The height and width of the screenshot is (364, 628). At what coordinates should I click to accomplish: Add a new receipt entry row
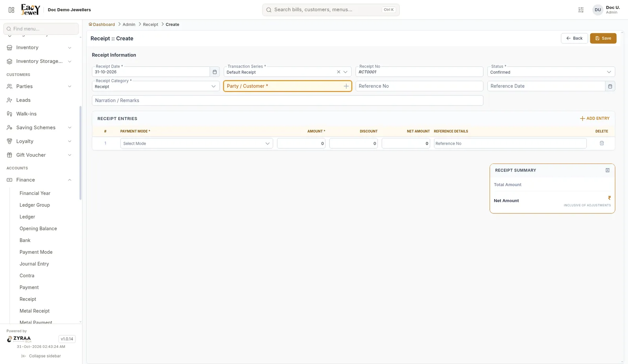[595, 118]
